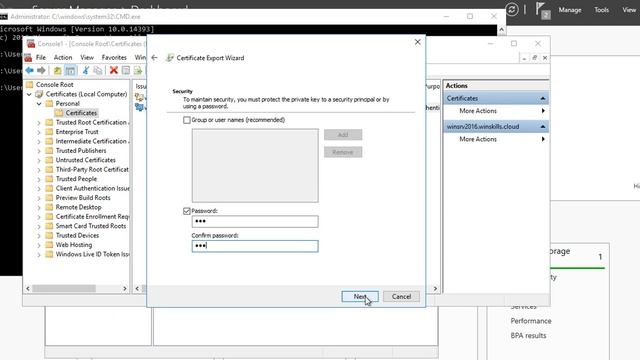Image resolution: width=640 pixels, height=360 pixels.
Task: Click the first certificate icon in the list pane
Action: 140,97
